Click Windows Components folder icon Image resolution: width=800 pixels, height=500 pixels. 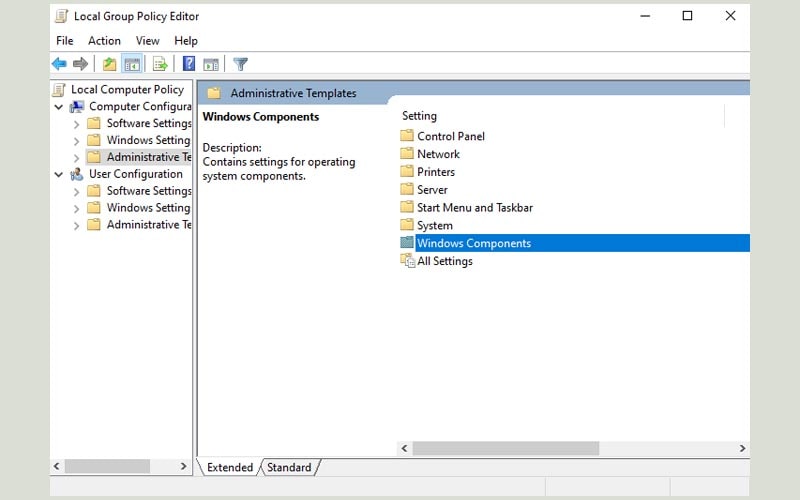point(407,242)
